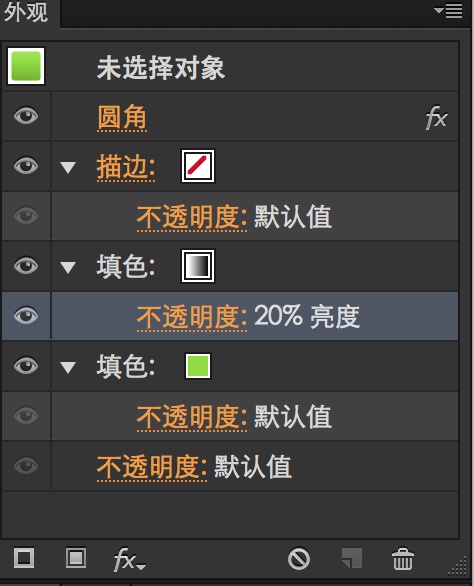Click fx icon on 圆角 row
474x586 pixels.
pyautogui.click(x=436, y=117)
